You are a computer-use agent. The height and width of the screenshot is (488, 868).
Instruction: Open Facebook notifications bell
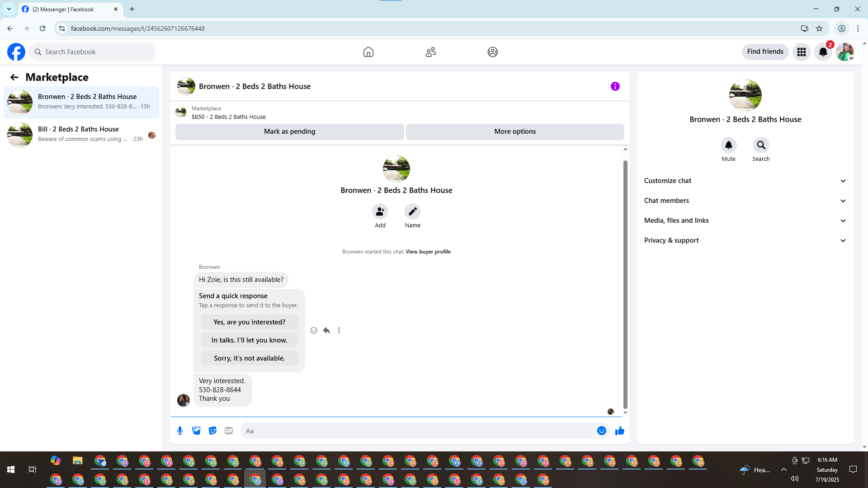click(x=823, y=52)
